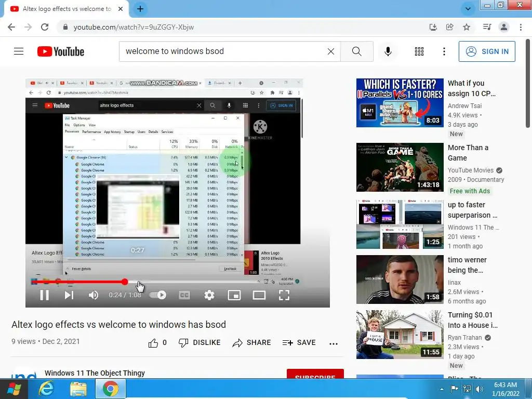Reload the current YouTube page
This screenshot has width=532, height=399.
45,27
